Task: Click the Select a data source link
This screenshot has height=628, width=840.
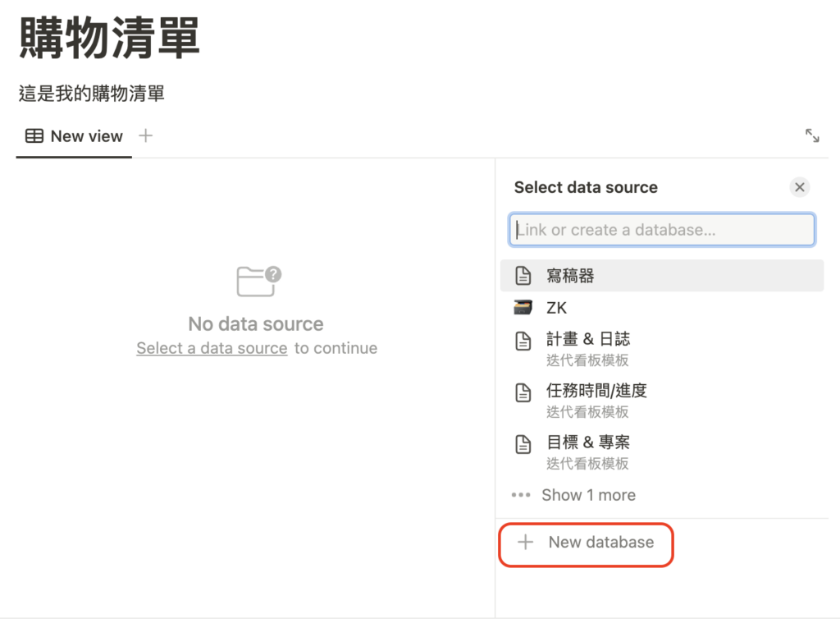Action: point(212,347)
